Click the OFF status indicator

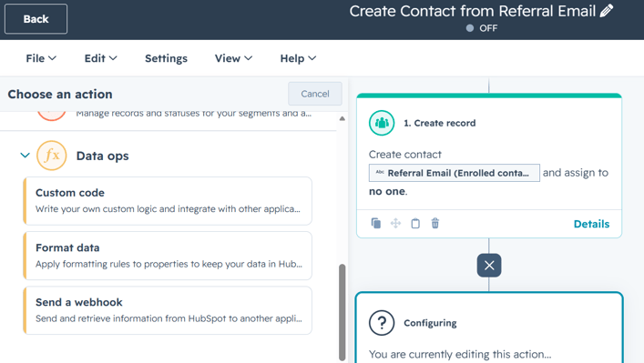[x=482, y=28]
